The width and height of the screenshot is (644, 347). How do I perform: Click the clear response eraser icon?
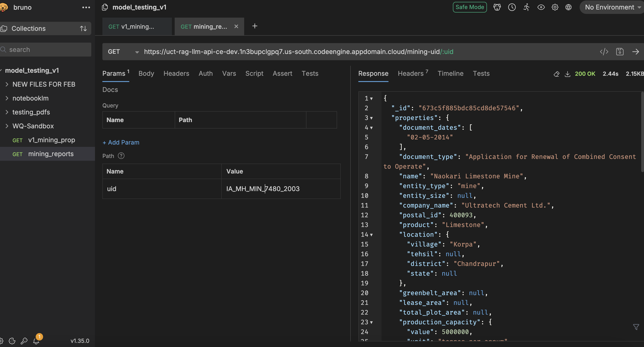coord(556,74)
